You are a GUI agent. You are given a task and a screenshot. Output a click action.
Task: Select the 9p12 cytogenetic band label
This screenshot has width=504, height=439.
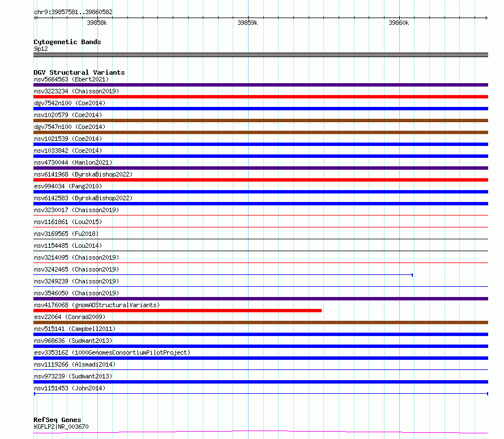click(x=41, y=49)
